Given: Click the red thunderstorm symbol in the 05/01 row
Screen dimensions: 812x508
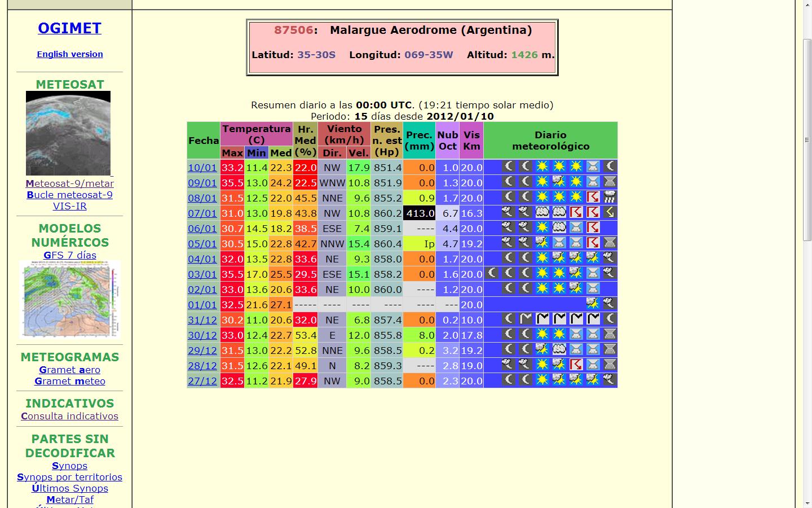Looking at the screenshot, I should point(593,243).
